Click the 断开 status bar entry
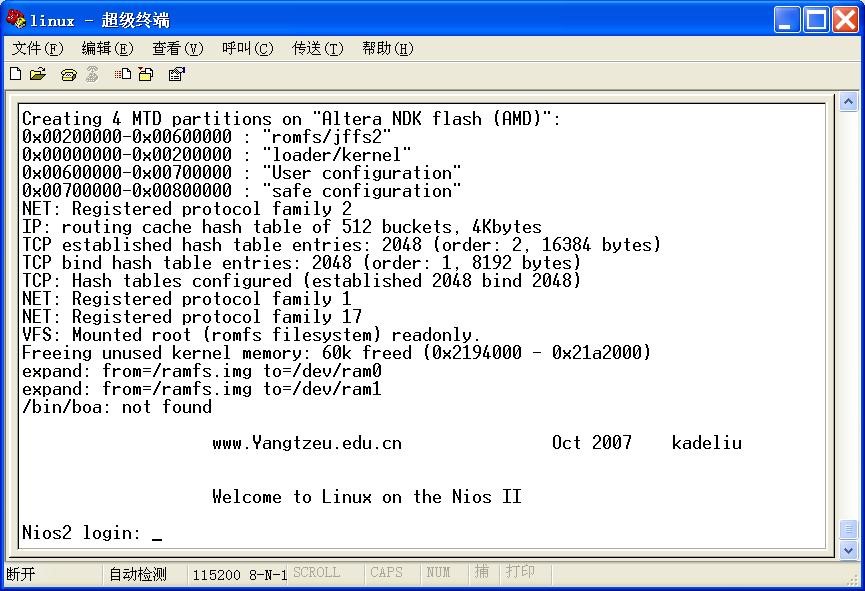Image resolution: width=865 pixels, height=591 pixels. [x=21, y=574]
